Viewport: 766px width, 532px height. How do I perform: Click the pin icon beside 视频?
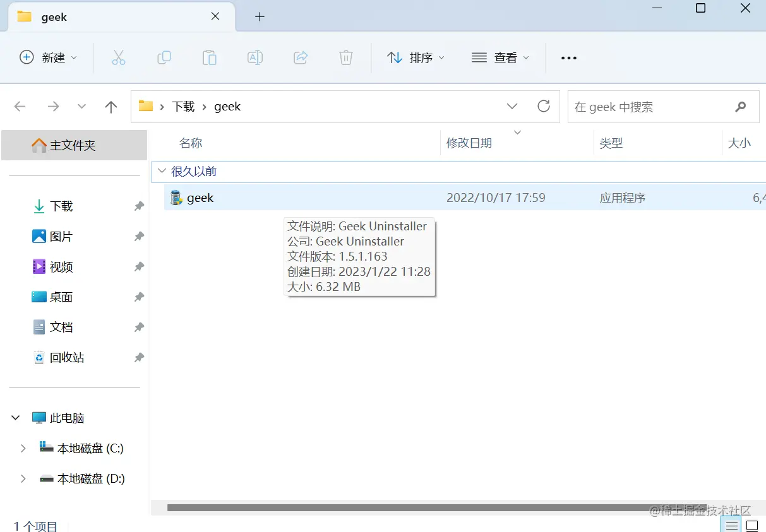[x=139, y=267]
